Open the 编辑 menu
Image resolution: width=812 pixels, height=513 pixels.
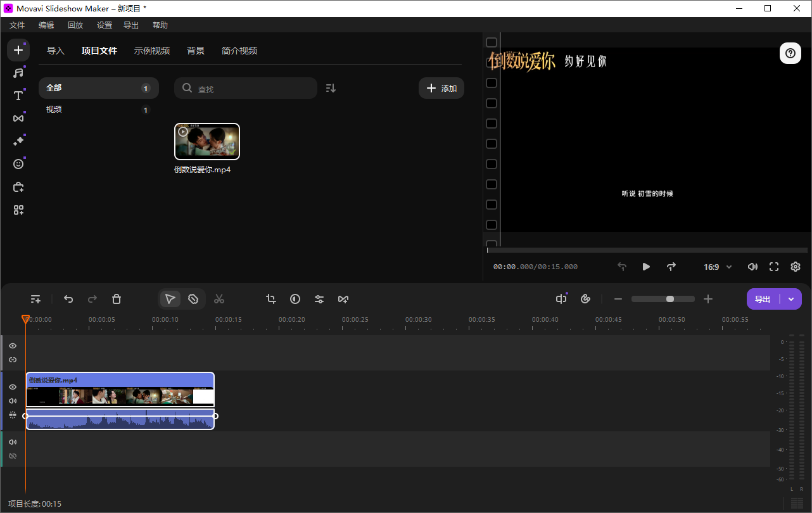click(x=46, y=25)
